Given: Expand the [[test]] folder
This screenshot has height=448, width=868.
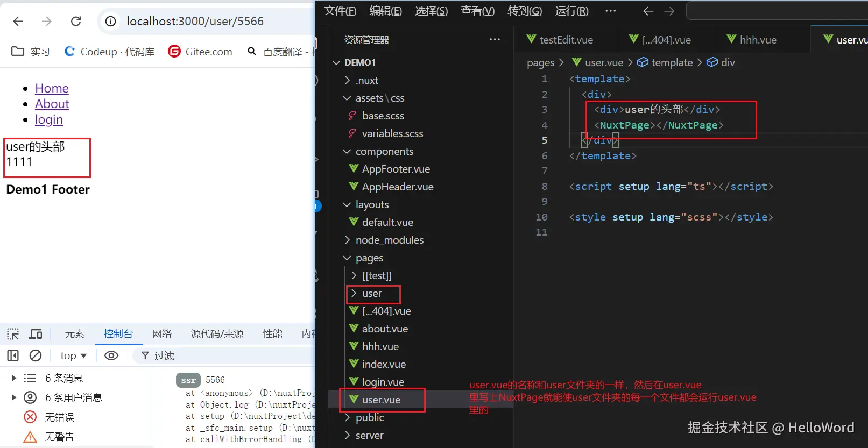Looking at the screenshot, I should click(420, 275).
